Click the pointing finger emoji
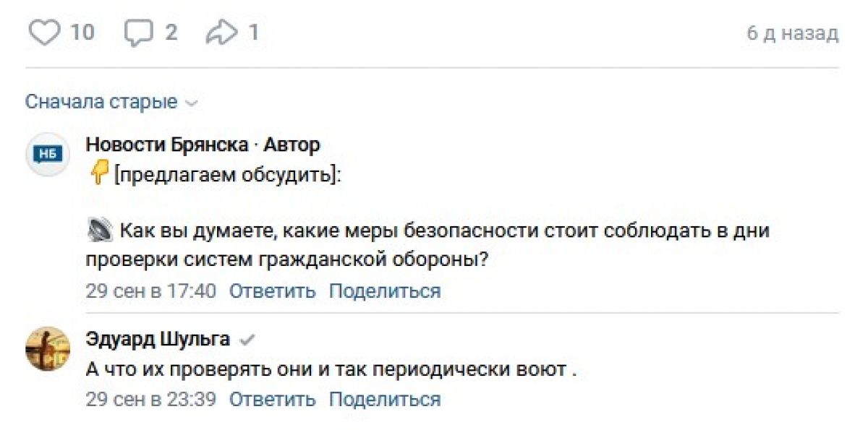 pos(98,175)
